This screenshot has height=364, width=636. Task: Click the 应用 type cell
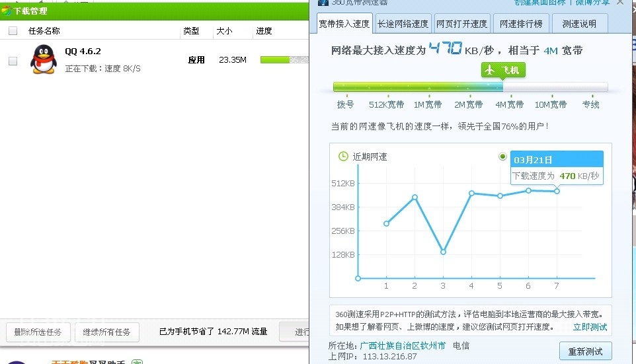pos(196,60)
